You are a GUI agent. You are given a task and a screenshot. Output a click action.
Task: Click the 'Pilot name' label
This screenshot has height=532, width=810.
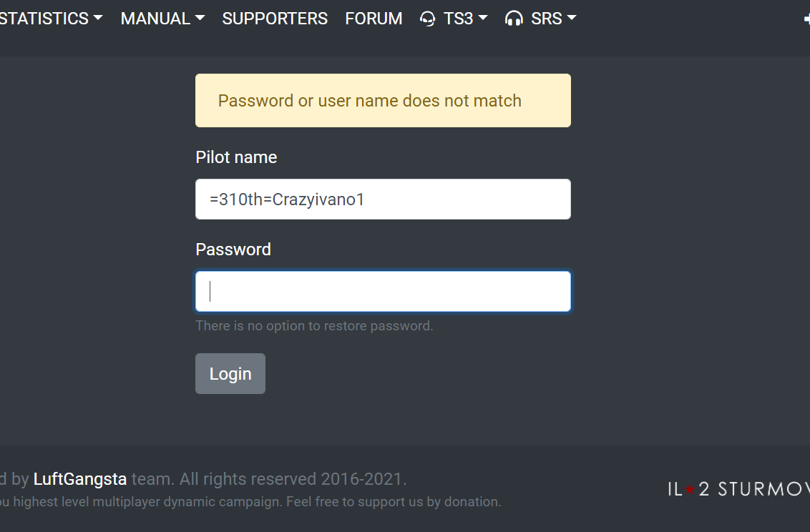pos(236,157)
